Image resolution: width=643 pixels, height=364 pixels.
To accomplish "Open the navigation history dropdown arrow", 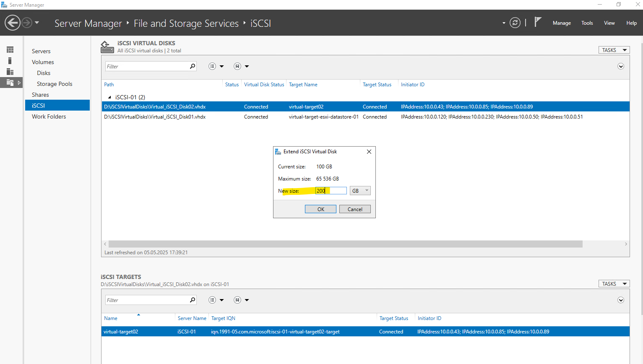I will pyautogui.click(x=37, y=23).
